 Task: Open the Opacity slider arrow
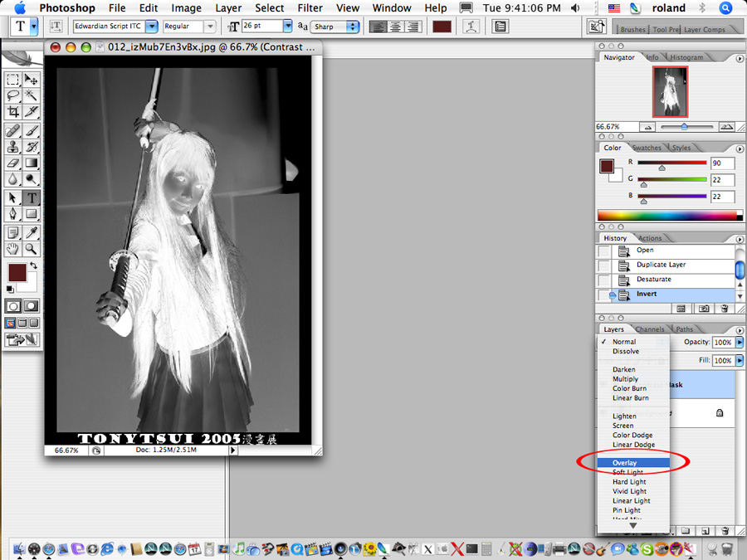(739, 342)
